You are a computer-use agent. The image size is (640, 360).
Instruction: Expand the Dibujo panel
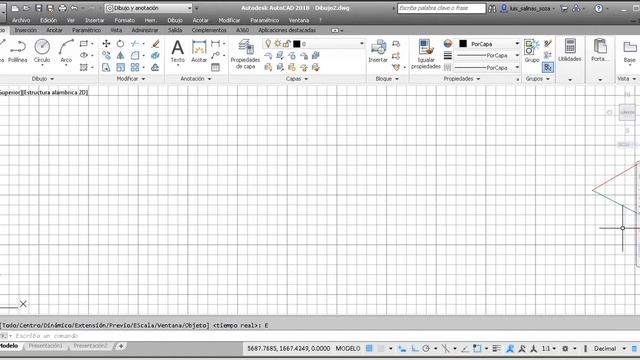coord(42,79)
